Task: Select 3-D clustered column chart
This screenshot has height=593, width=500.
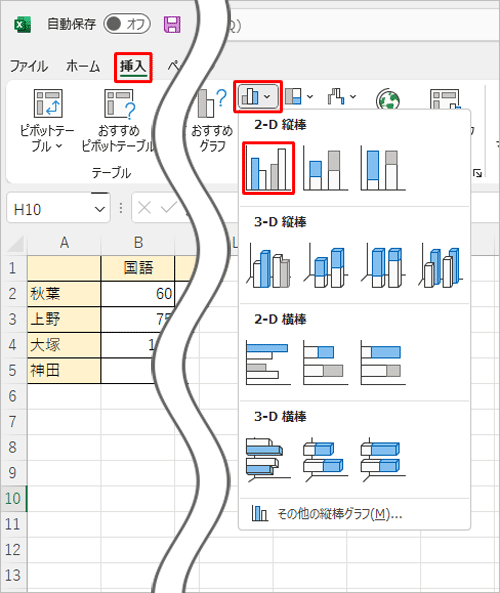Action: (269, 265)
